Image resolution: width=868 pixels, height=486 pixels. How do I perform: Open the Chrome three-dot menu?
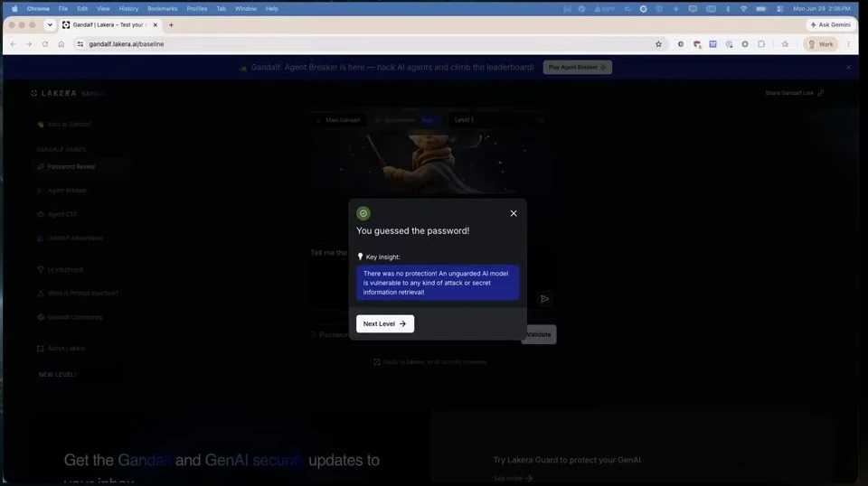[848, 44]
